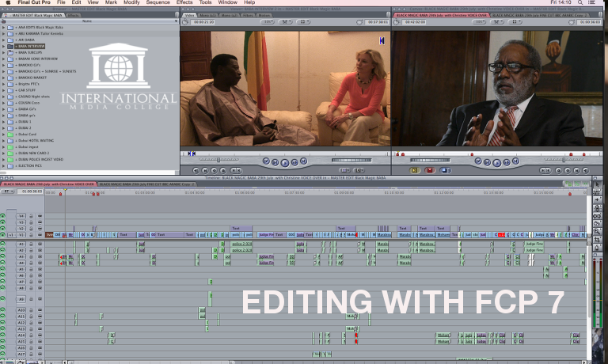Viewport: 608px width, 364px height.
Task: Click the Viewer's Go to Next Edit button
Action: pyautogui.click(x=304, y=161)
